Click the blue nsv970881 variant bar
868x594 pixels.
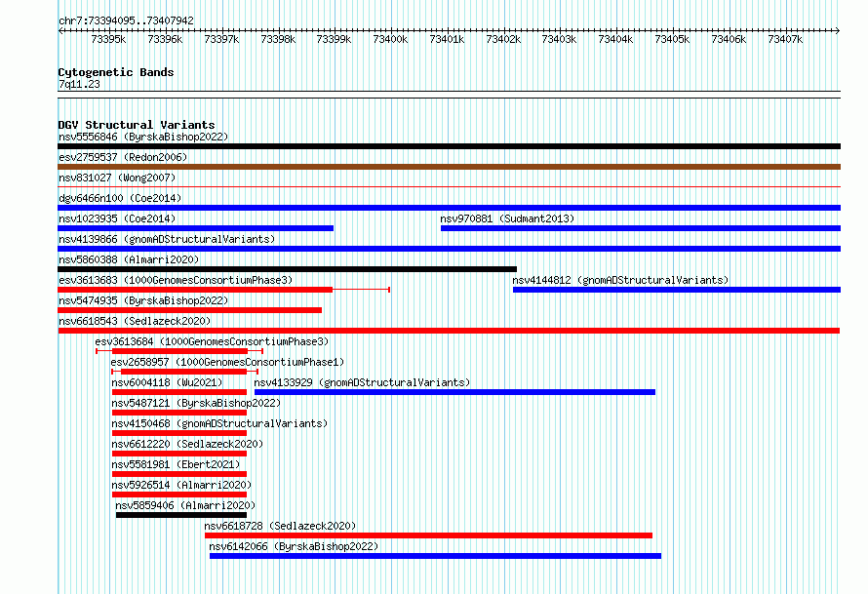[x=641, y=228]
